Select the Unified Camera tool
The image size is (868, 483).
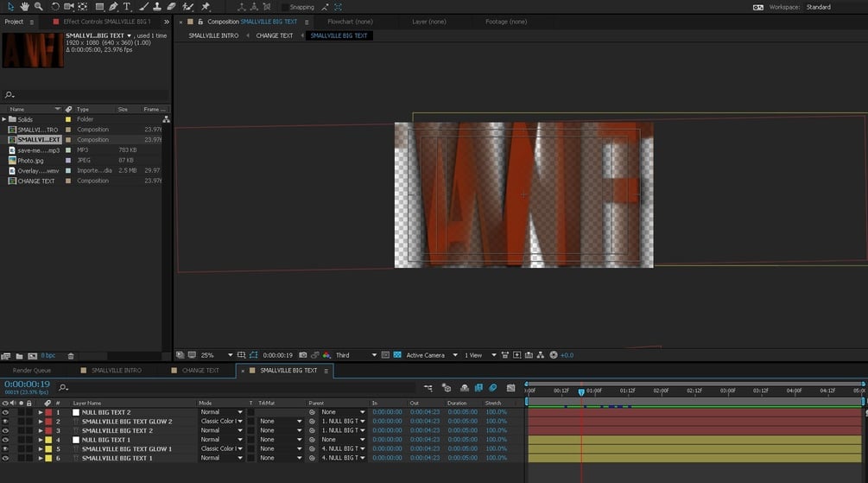(x=68, y=7)
